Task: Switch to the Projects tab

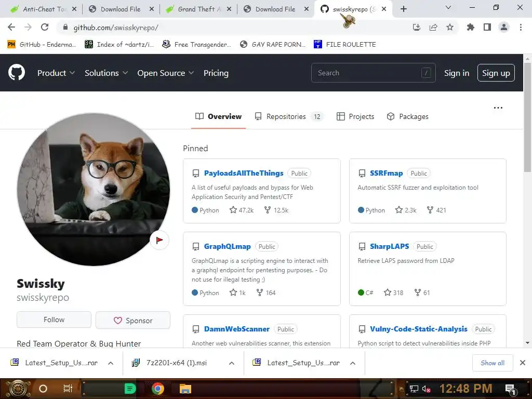Action: point(355,116)
